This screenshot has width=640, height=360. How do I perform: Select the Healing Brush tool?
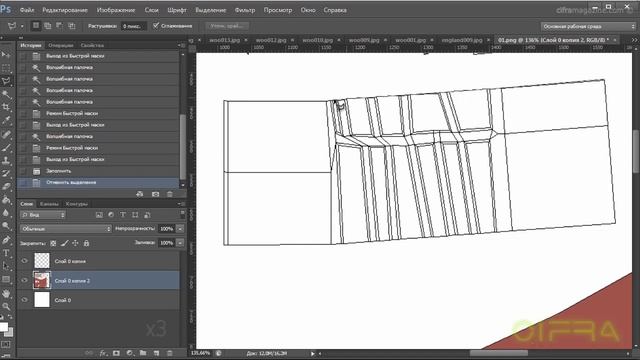point(6,134)
